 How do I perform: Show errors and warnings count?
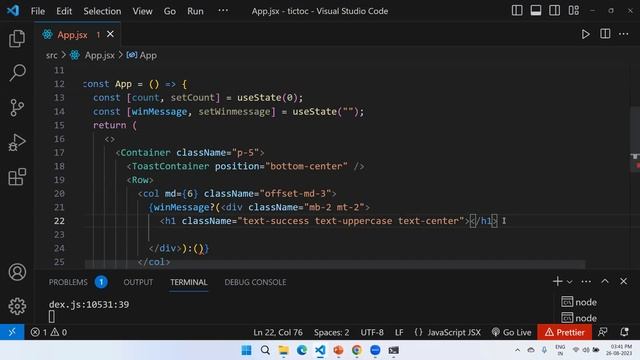click(49, 332)
